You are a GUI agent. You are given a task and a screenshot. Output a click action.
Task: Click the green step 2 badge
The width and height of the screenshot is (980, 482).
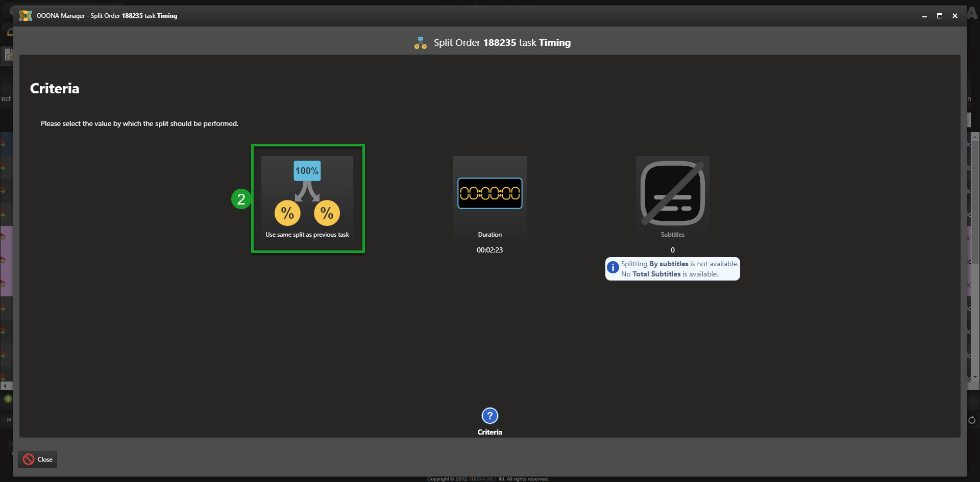click(x=241, y=199)
